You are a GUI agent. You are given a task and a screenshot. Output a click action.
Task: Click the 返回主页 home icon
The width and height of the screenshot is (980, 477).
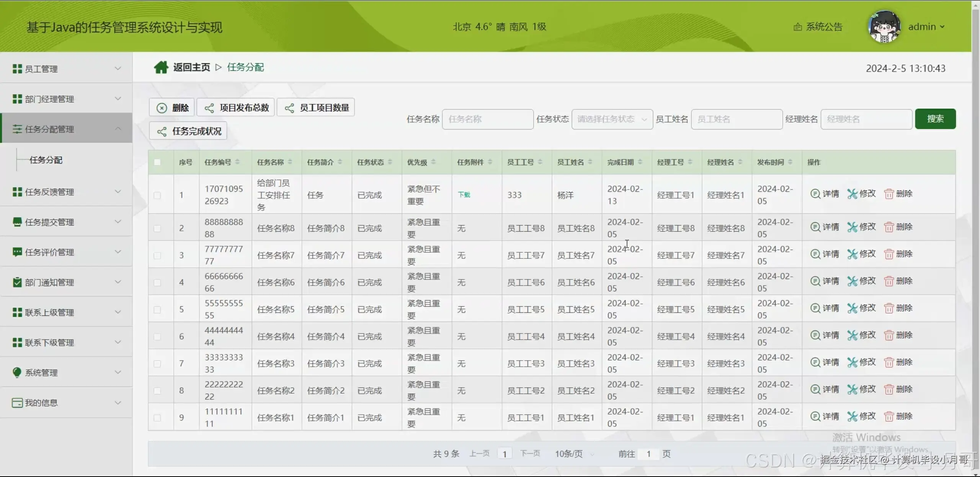tap(161, 67)
